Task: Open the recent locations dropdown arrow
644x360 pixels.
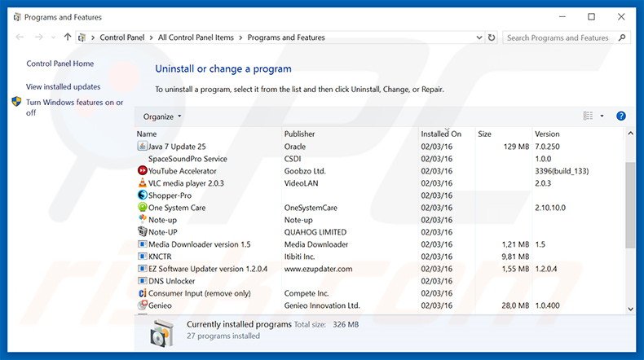Action: pos(53,37)
